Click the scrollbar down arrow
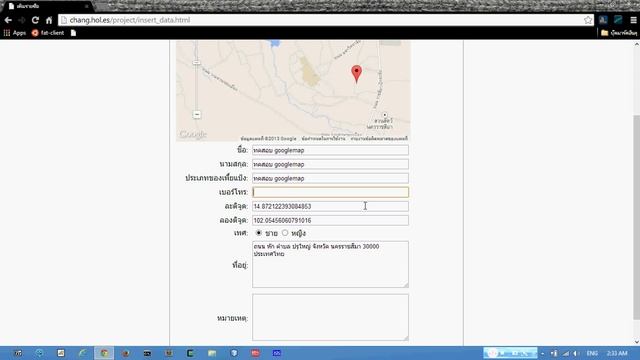The height and width of the screenshot is (360, 640). [x=636, y=342]
